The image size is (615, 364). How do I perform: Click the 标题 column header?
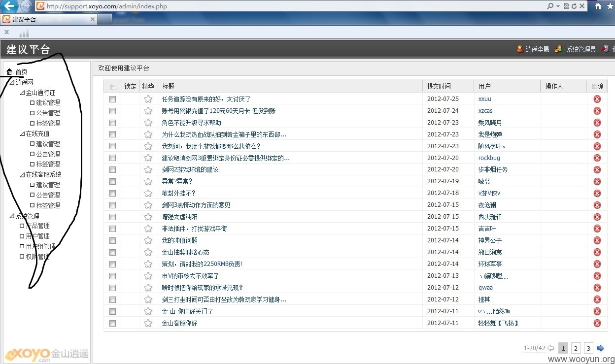(169, 86)
